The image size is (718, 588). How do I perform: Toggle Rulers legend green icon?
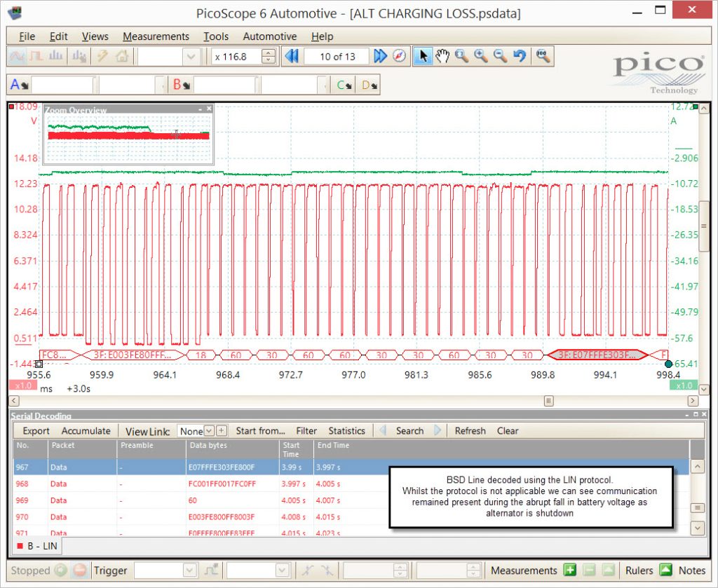(x=666, y=570)
